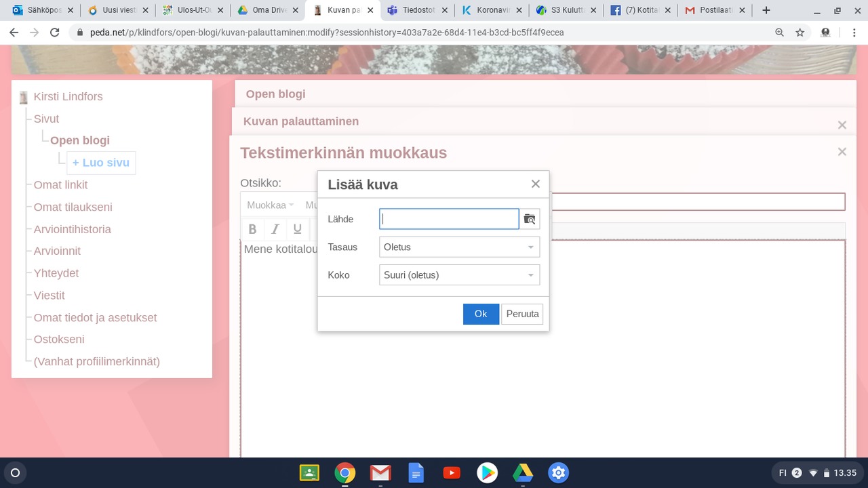Open Play Store from the shelf
The width and height of the screenshot is (868, 488).
487,472
